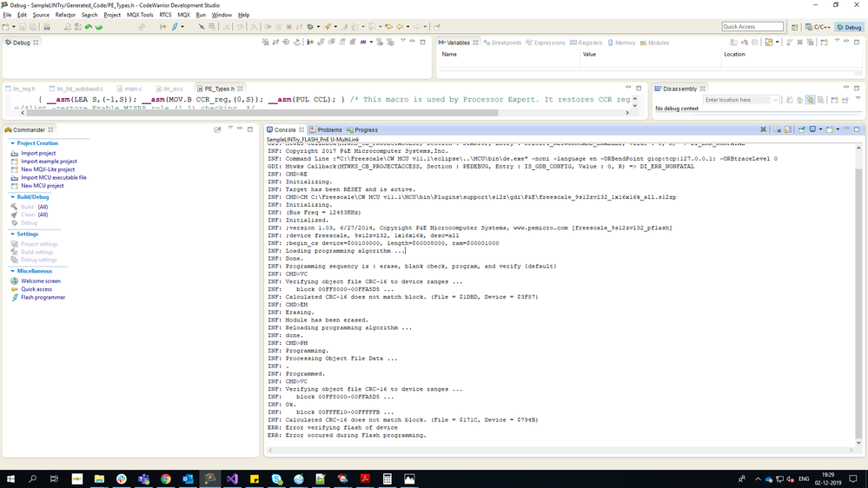Open the main.c editor tab
868x488 pixels.
pos(129,89)
